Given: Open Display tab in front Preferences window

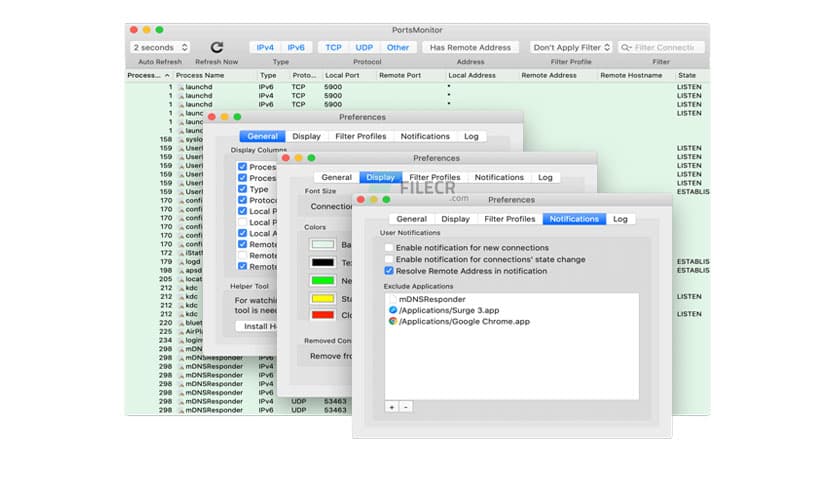Looking at the screenshot, I should click(x=455, y=219).
